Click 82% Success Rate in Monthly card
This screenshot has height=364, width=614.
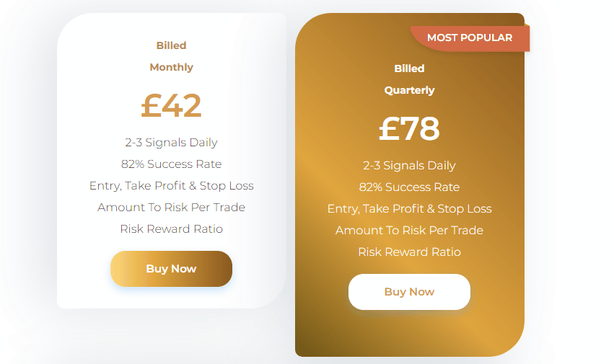click(171, 164)
